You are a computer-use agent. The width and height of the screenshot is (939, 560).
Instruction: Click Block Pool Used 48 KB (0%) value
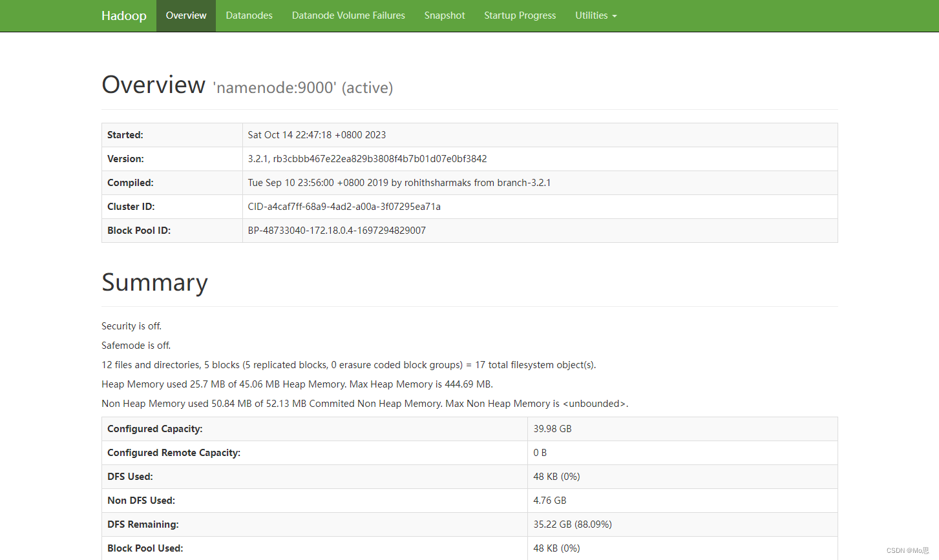[x=556, y=548]
